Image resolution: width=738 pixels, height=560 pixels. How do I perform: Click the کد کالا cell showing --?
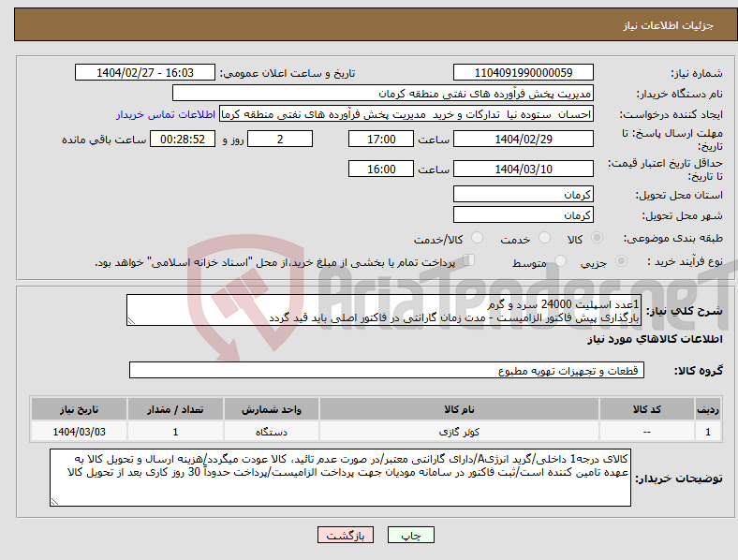tap(647, 432)
